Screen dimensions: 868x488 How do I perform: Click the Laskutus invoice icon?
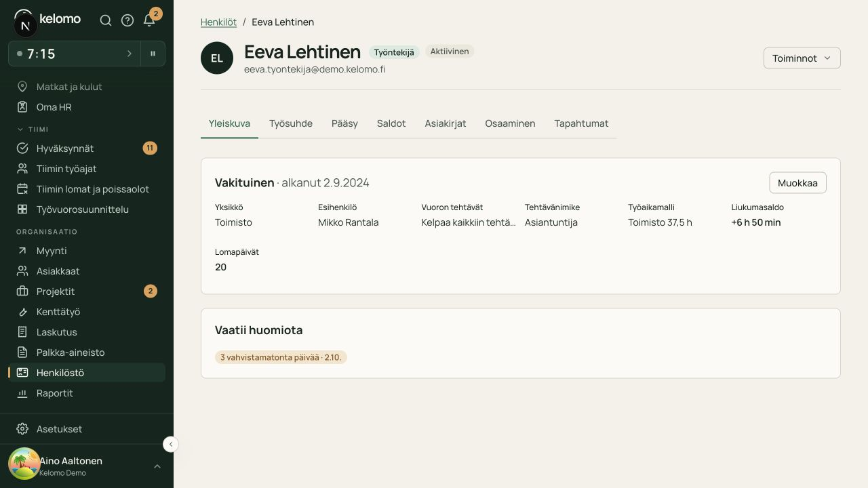[x=22, y=332]
